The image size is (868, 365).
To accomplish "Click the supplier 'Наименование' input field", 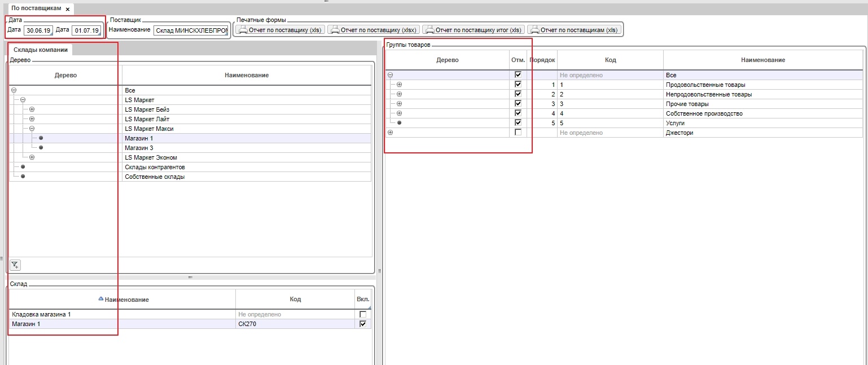I will [191, 30].
